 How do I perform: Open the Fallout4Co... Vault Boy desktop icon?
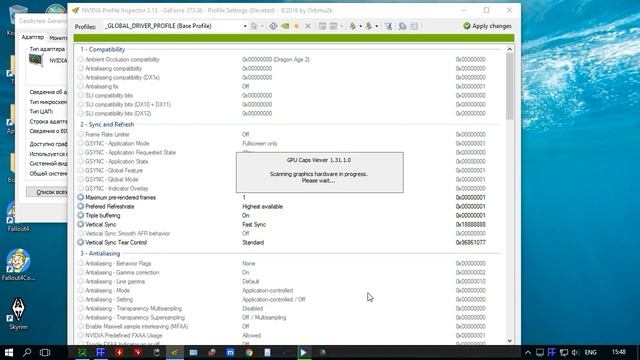(18, 264)
